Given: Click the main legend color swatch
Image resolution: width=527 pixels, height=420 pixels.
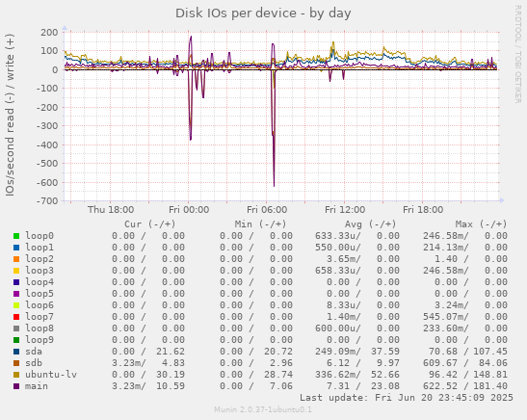Looking at the screenshot, I should [16, 386].
